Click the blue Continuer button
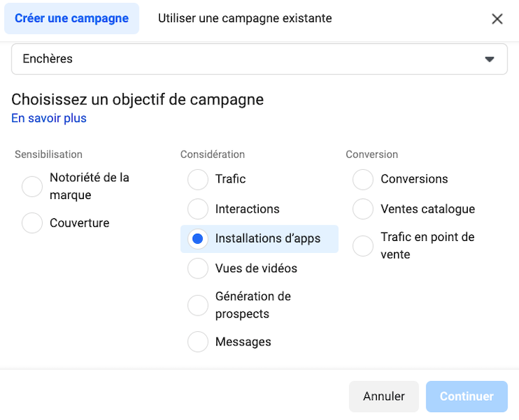 (466, 397)
